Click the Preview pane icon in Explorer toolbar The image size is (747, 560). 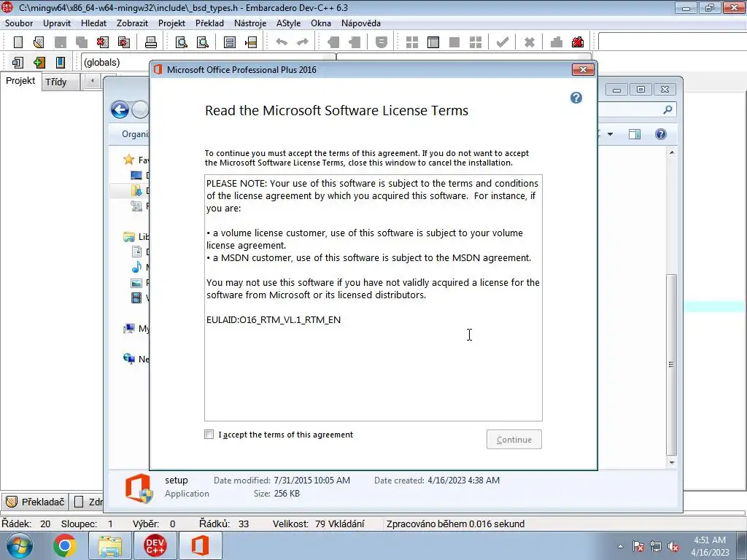(635, 134)
